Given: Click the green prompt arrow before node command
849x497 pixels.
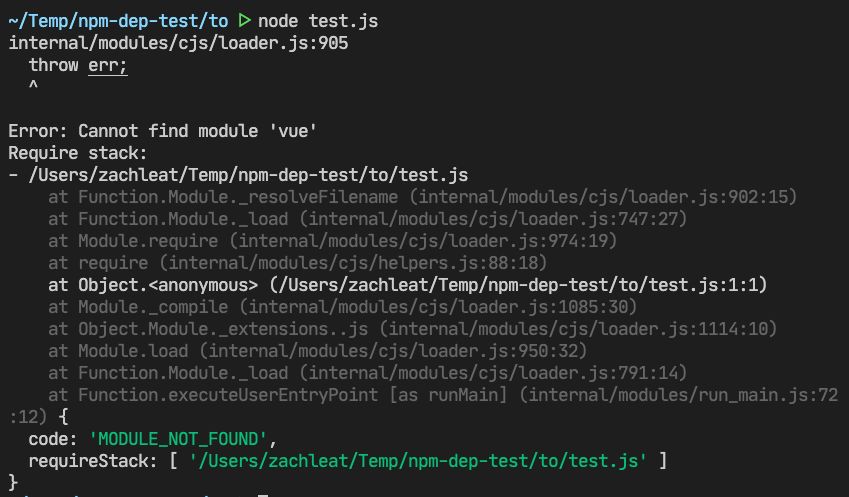Looking at the screenshot, I should point(245,19).
